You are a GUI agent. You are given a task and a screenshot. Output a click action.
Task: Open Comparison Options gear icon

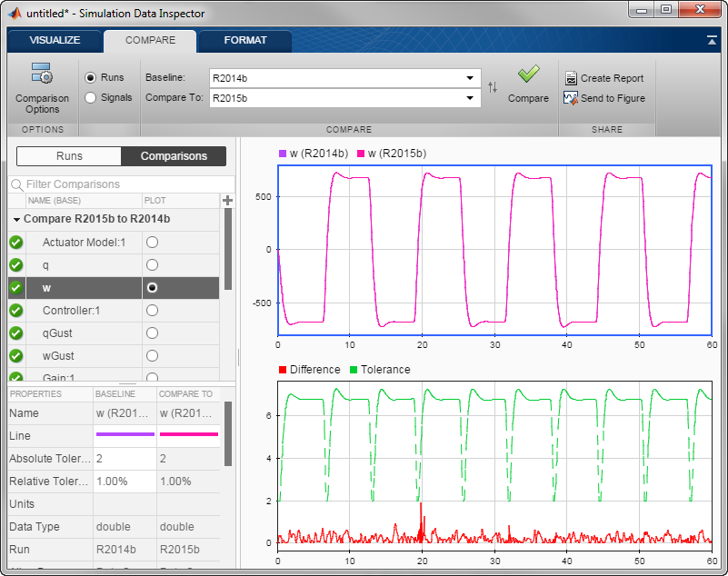pos(42,75)
